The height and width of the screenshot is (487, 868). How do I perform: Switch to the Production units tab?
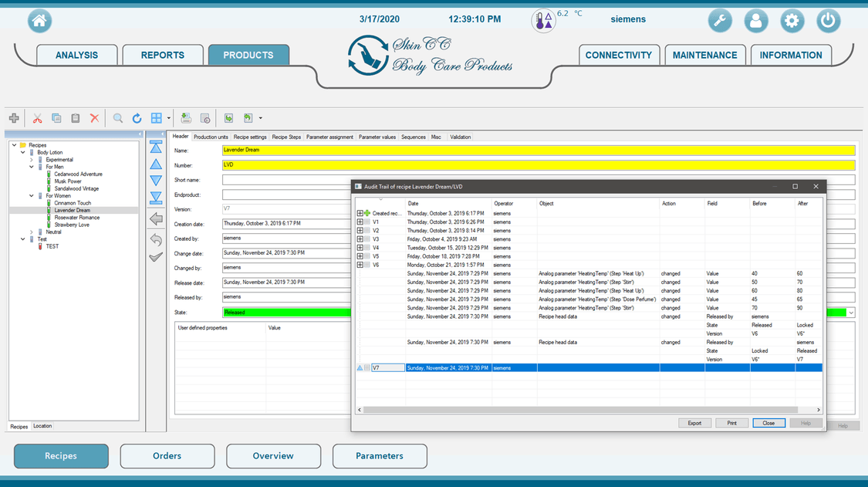211,137
